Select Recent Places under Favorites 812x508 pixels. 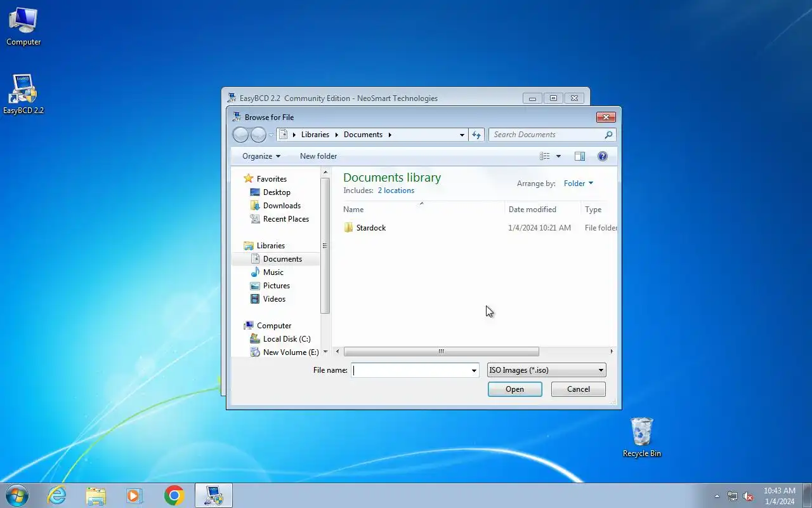point(285,219)
